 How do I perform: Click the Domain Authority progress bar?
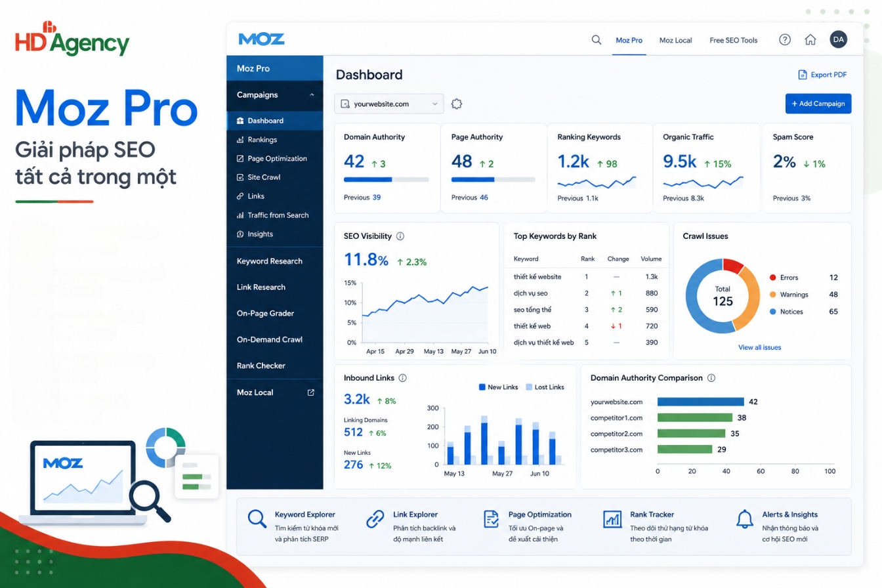[x=387, y=179]
